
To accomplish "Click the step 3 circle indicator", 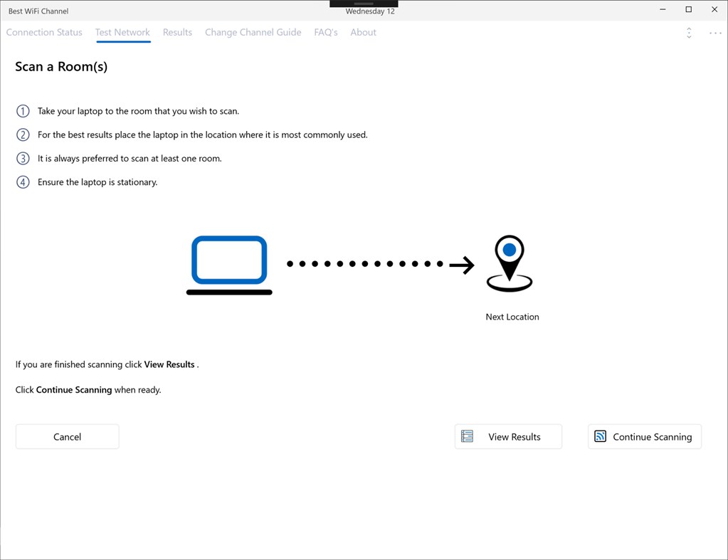I will [22, 158].
